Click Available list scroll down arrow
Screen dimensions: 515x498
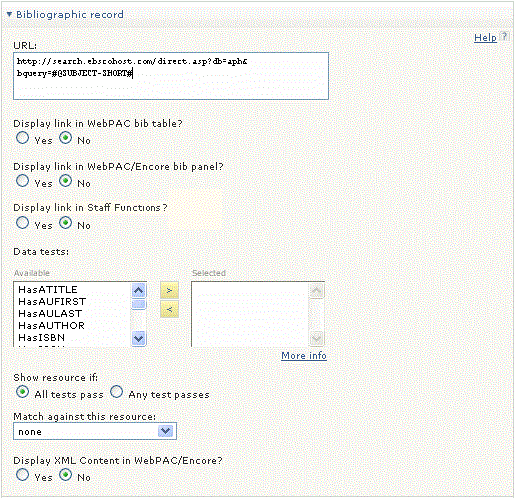click(x=139, y=339)
